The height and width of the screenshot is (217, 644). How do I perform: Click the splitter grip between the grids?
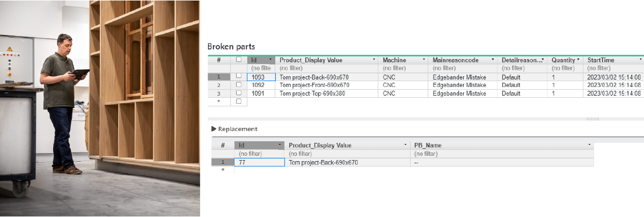click(x=592, y=119)
